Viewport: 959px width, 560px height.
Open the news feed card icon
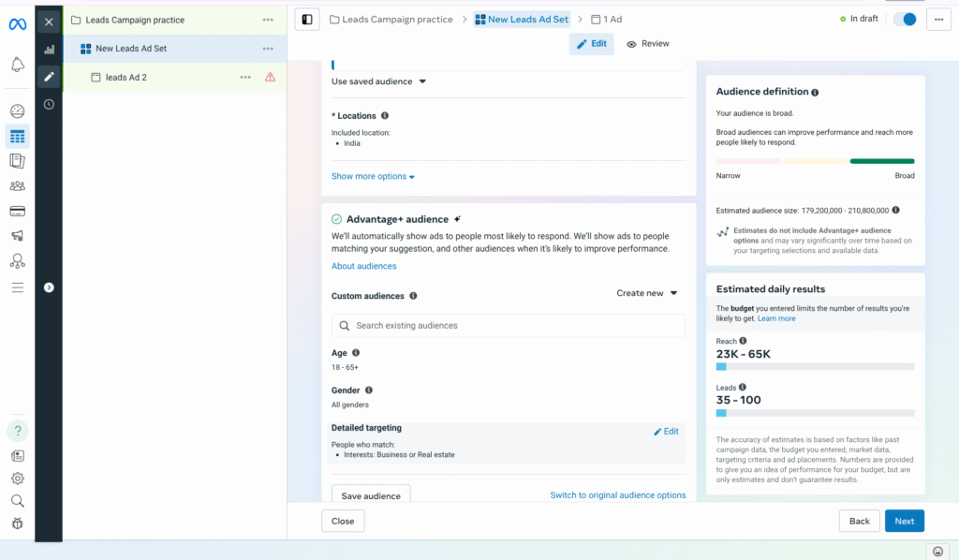[17, 456]
